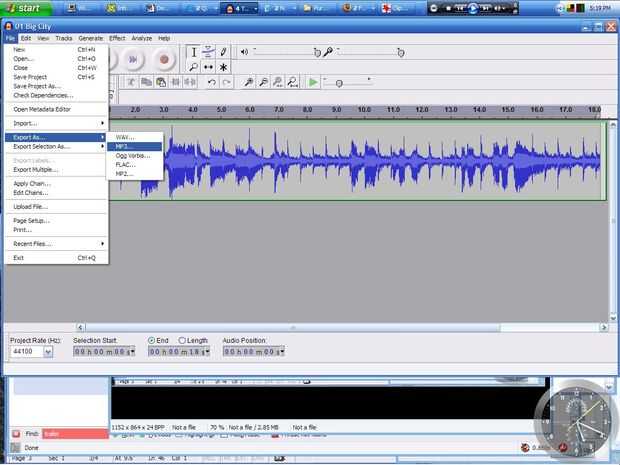Select the Selection (I-beam) tool
Screen dimensions: 620x465
(x=194, y=52)
